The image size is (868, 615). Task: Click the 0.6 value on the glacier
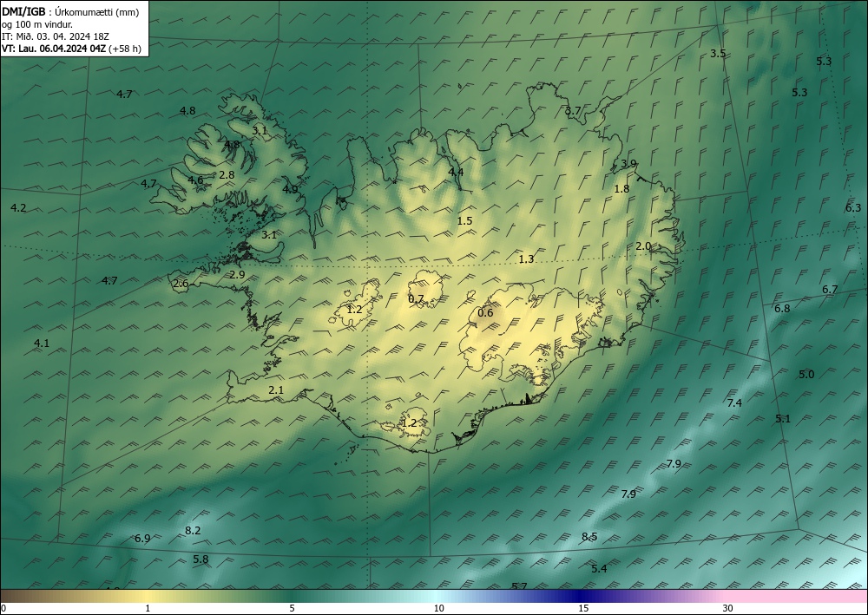(x=485, y=313)
